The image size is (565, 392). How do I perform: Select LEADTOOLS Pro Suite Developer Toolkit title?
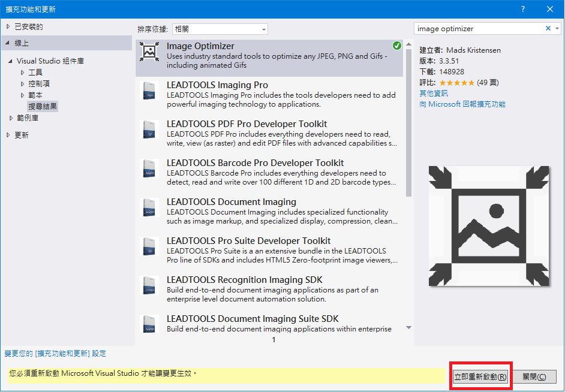pos(249,240)
